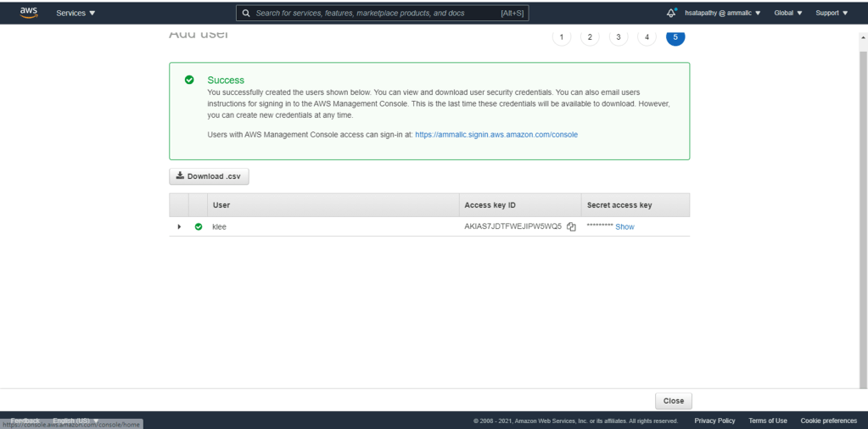Change language from English (US)
Screen dimensions: 868x429
[76, 421]
